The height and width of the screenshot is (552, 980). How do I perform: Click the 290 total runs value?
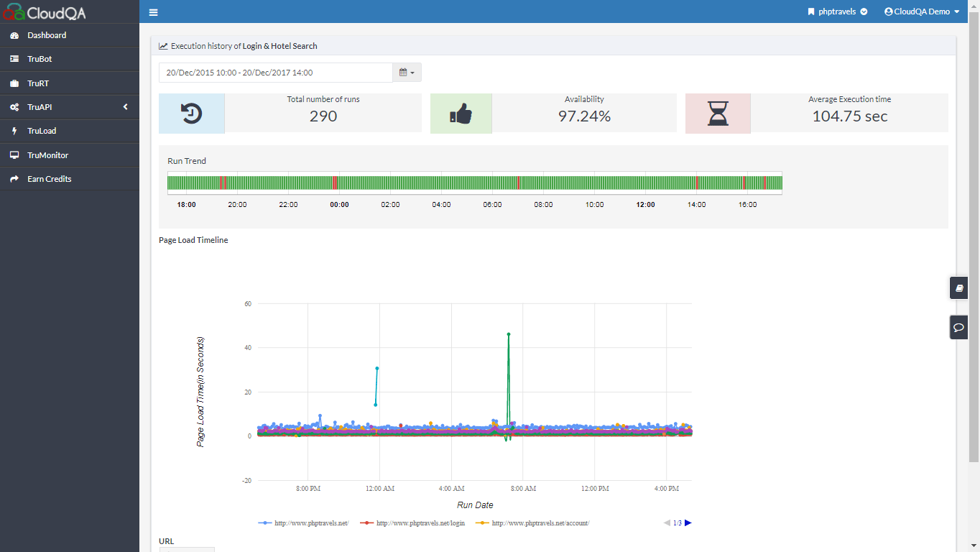[323, 116]
